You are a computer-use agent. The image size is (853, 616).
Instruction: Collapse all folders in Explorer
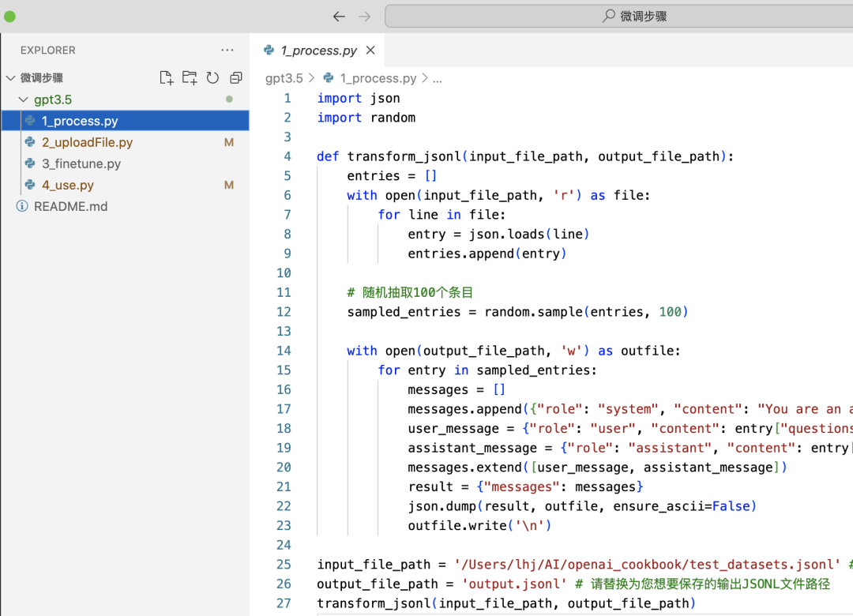coord(235,78)
